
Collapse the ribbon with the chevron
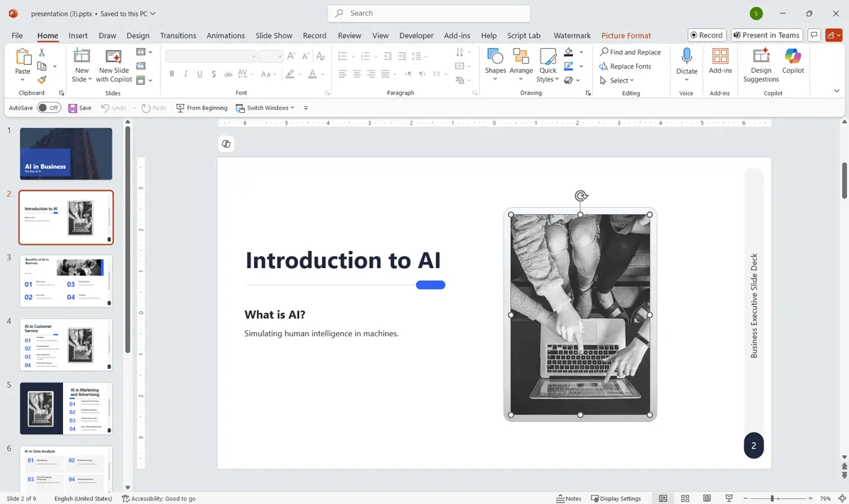837,90
